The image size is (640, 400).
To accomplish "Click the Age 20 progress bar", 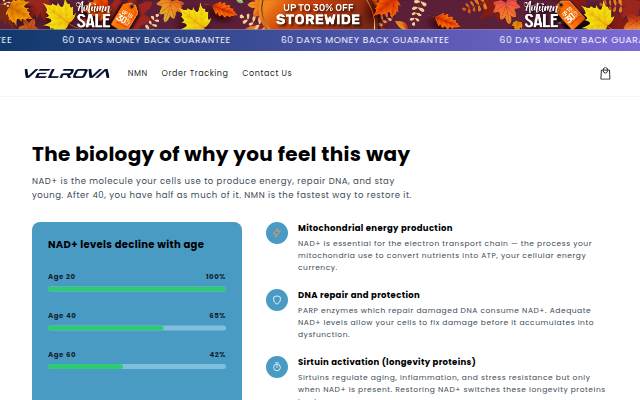I will coord(137,289).
